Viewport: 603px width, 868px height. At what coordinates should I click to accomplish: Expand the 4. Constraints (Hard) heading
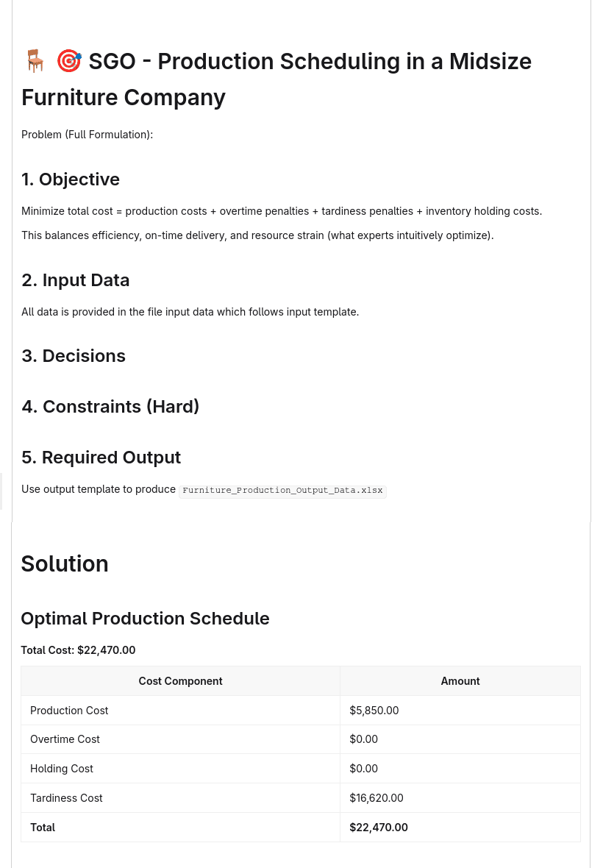click(x=110, y=406)
